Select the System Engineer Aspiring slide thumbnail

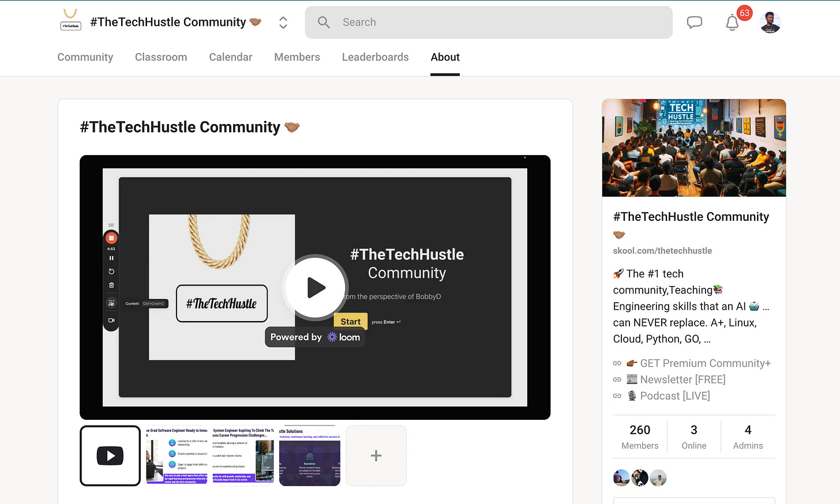coord(243,456)
